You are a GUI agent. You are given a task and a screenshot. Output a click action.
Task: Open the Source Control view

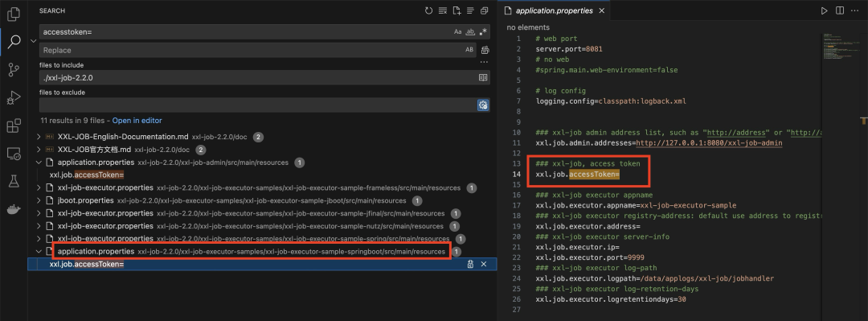point(14,70)
